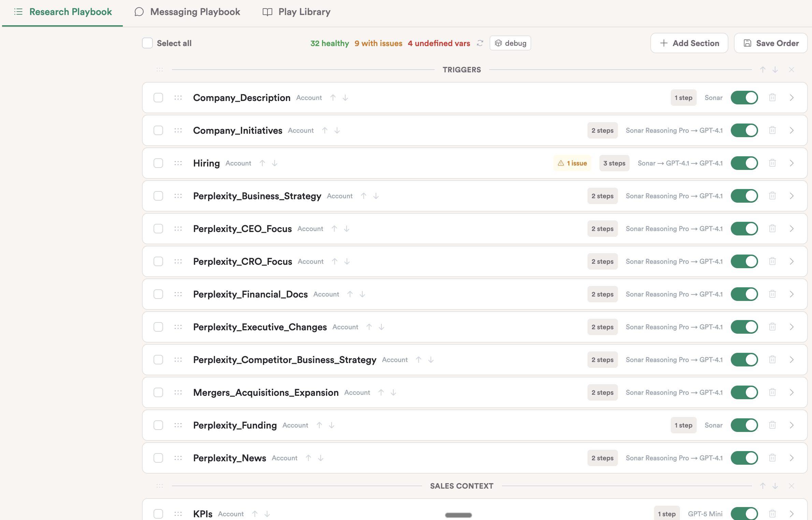The width and height of the screenshot is (812, 520).
Task: Click the refresh icon beside undefined vars
Action: [x=480, y=43]
